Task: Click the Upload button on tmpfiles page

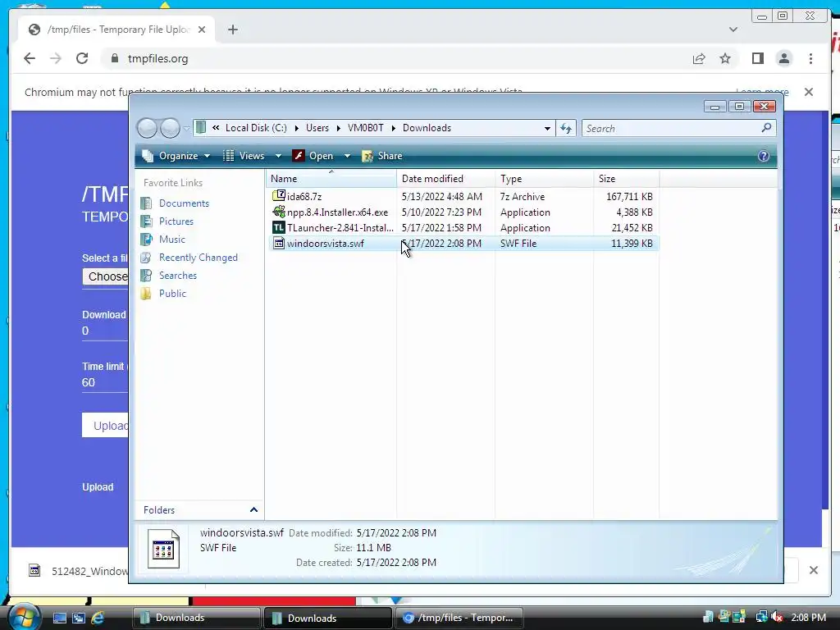Action: [106, 426]
